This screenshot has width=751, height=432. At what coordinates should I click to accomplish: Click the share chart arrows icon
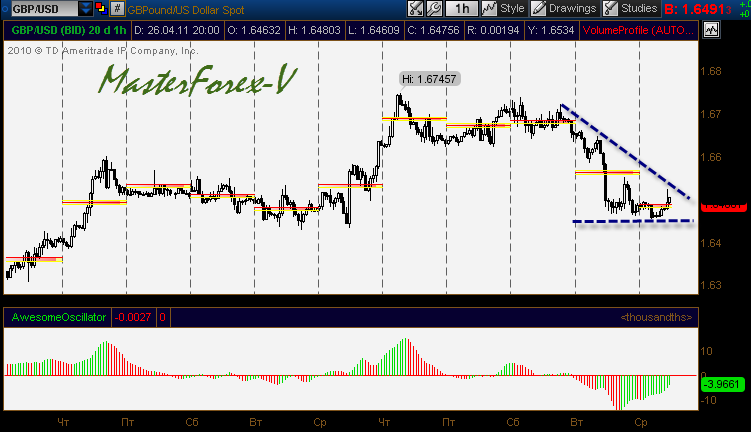tap(415, 8)
